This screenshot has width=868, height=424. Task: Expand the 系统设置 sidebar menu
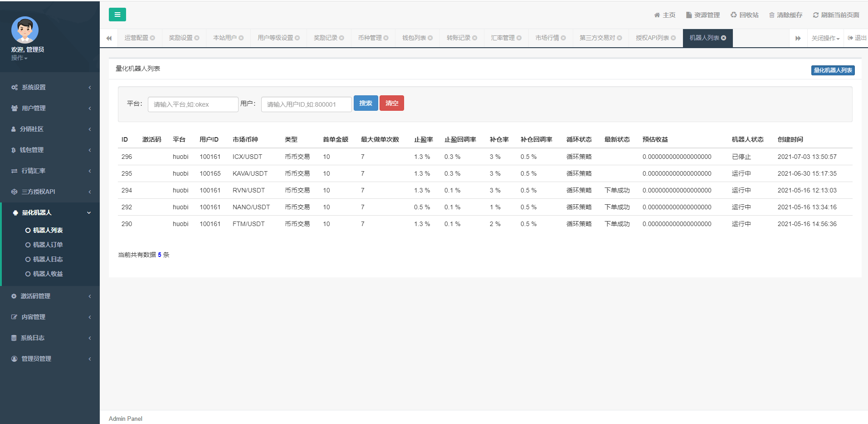coord(50,87)
